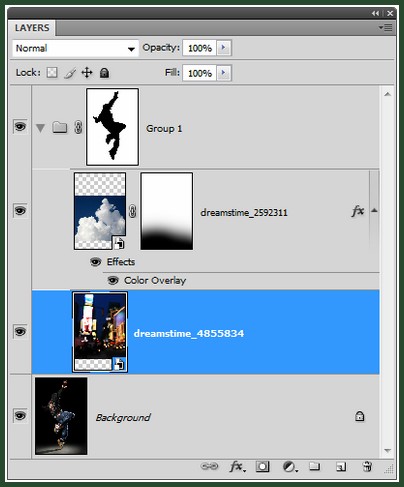Viewport: 404px width, 487px height.
Task: Close the Layers panel
Action: click(x=390, y=13)
